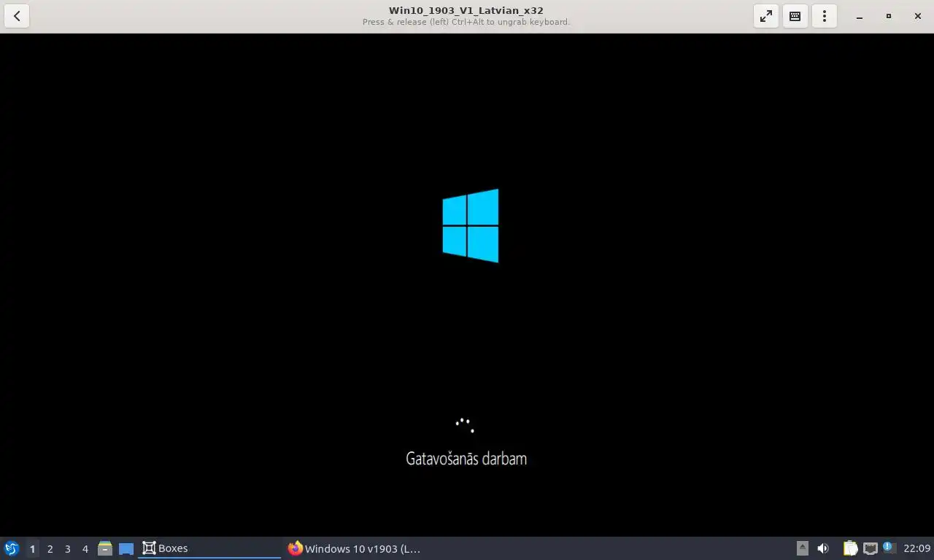Click inside the Windows VM display area
934x560 pixels.
[x=467, y=284]
